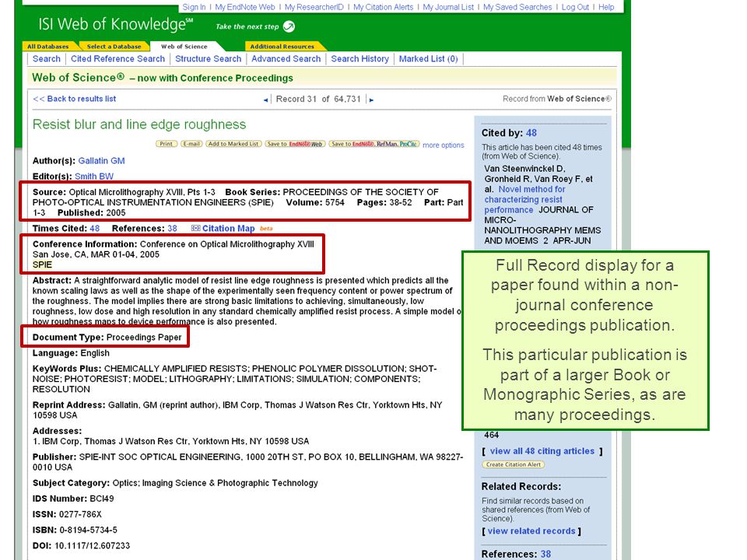Open My Citation Alerts
This screenshot has width=747, height=560.
383,7
